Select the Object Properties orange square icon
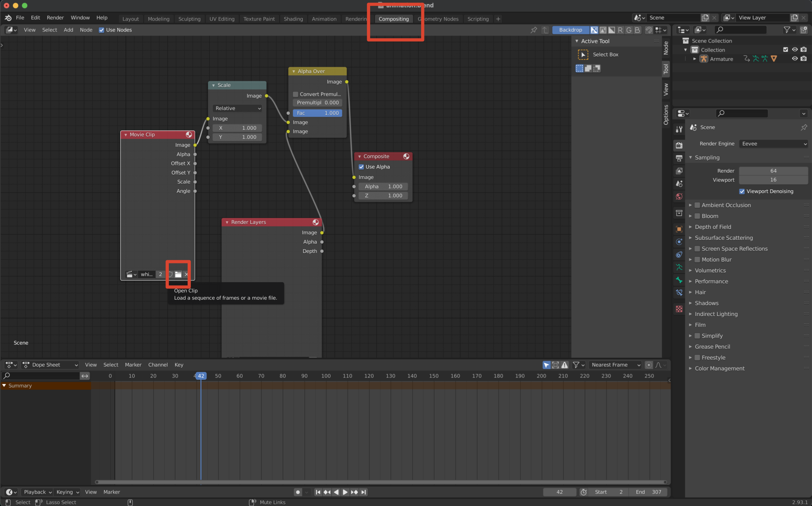This screenshot has width=812, height=506. (679, 229)
